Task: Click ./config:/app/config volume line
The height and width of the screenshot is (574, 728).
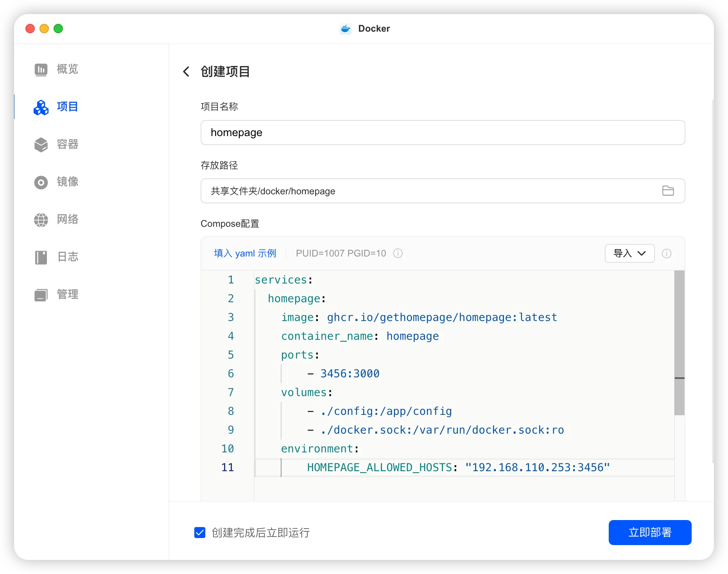Action: pyautogui.click(x=380, y=411)
